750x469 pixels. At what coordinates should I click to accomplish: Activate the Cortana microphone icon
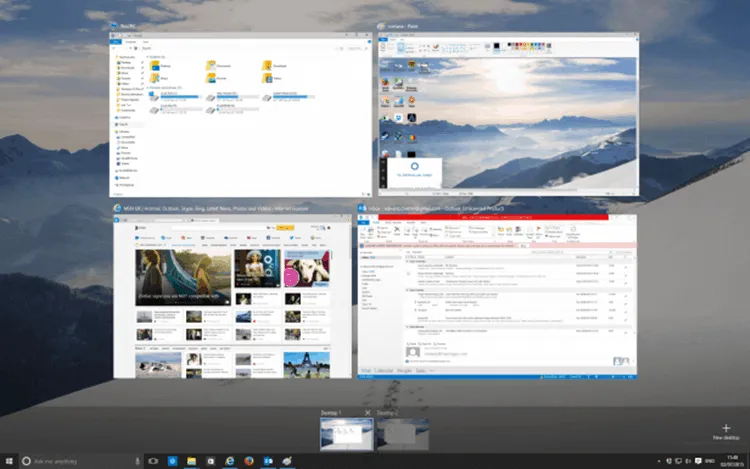tap(137, 461)
